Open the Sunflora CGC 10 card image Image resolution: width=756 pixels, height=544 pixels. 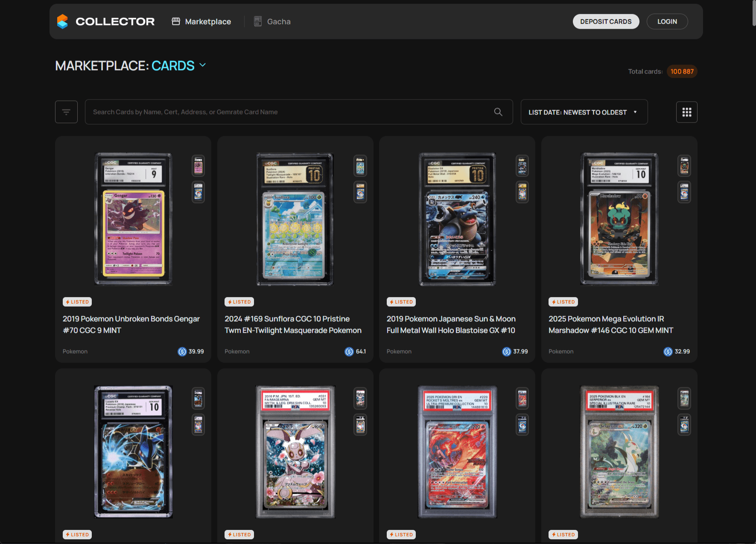coord(295,219)
